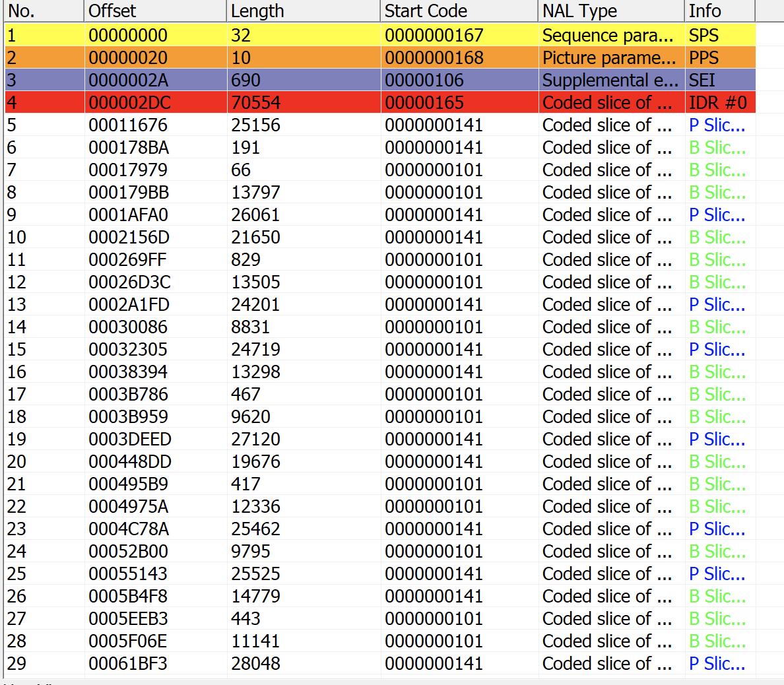
Task: Sort by the No. column header
Action: 44,11
